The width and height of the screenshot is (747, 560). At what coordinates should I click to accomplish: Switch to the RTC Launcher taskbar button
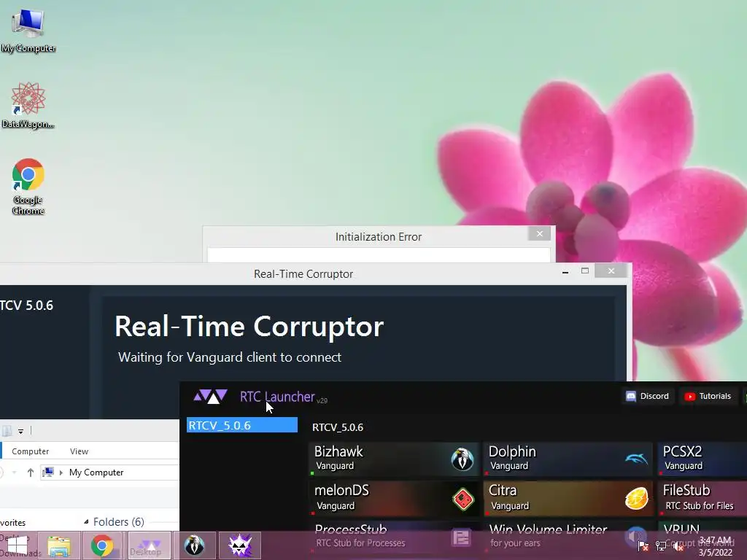pos(149,545)
